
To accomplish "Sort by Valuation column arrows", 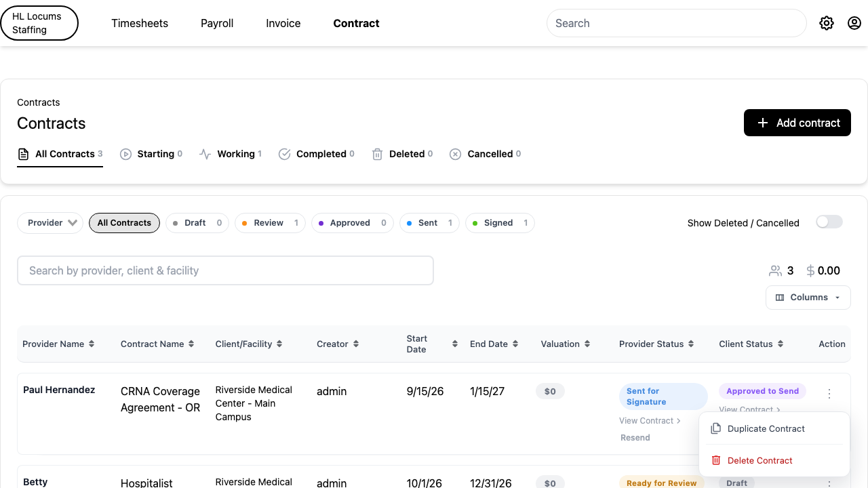I will pos(587,344).
